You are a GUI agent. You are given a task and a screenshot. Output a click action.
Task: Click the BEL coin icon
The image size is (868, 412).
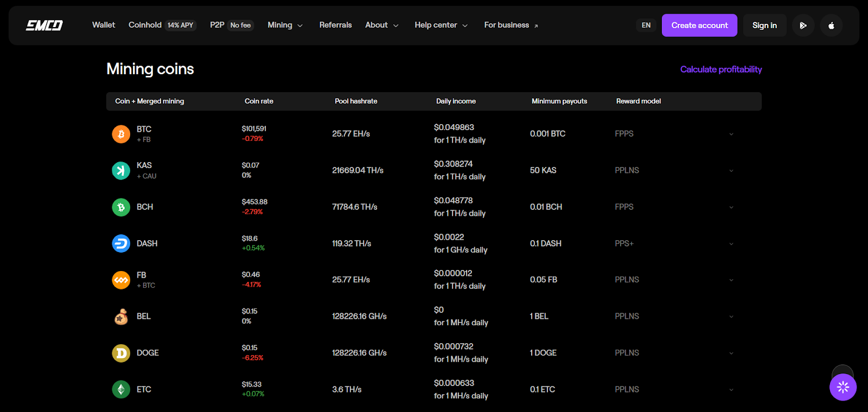(121, 317)
